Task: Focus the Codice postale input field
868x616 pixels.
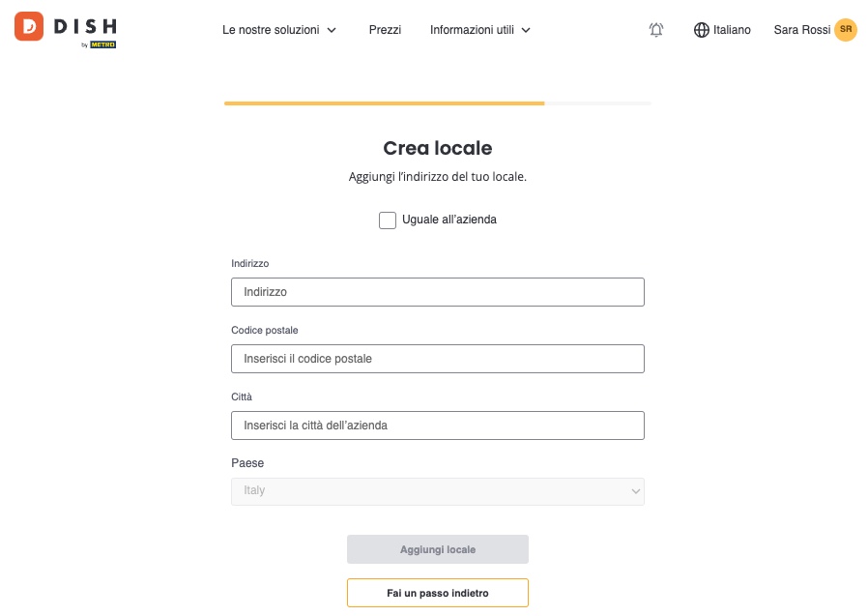Action: pos(437,359)
